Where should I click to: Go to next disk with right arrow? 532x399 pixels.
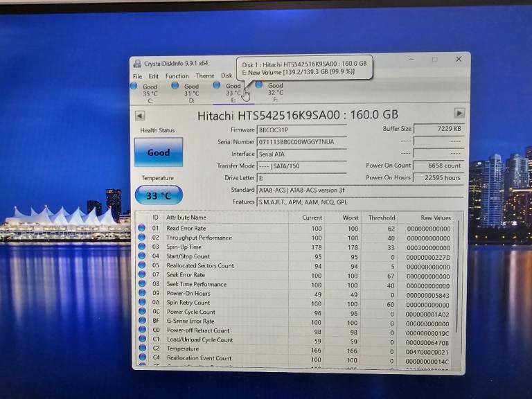[x=459, y=113]
